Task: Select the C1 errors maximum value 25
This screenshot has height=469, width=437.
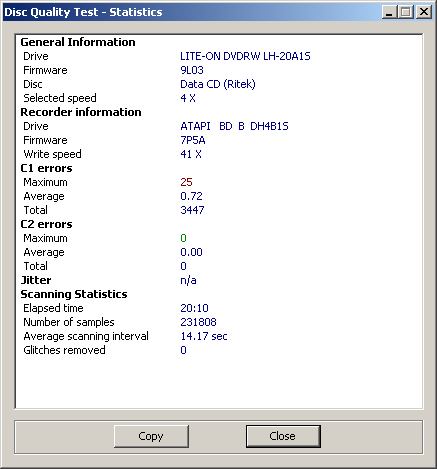Action: click(186, 182)
